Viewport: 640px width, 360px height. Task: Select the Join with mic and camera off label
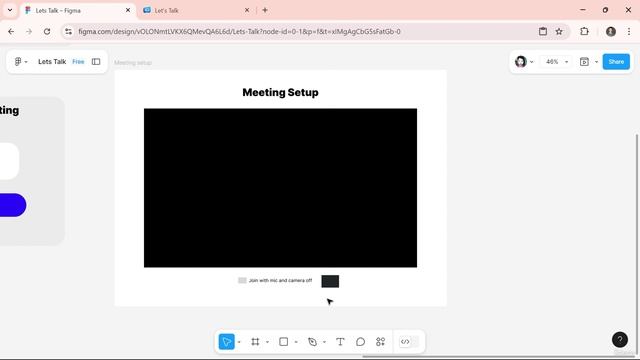click(x=280, y=280)
